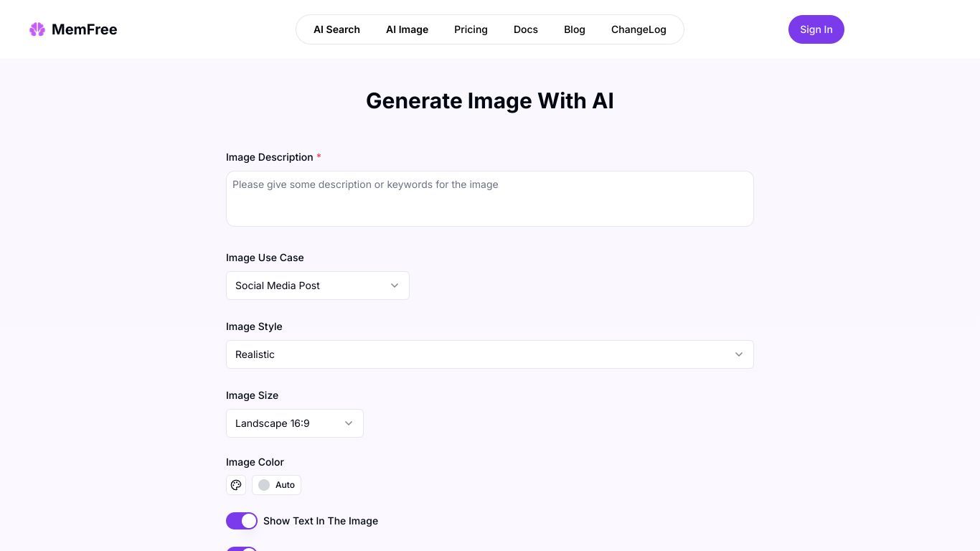Open the Landscape 16:9 size dropdown
The image size is (980, 551).
(295, 423)
